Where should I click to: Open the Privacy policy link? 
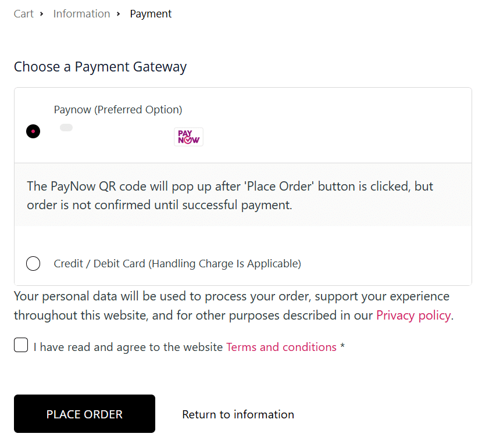click(413, 315)
